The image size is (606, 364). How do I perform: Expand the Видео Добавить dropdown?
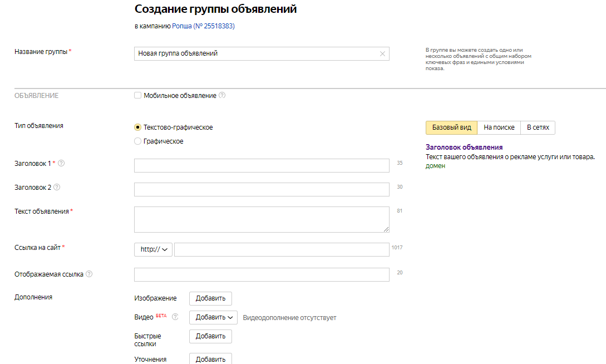[x=213, y=317]
